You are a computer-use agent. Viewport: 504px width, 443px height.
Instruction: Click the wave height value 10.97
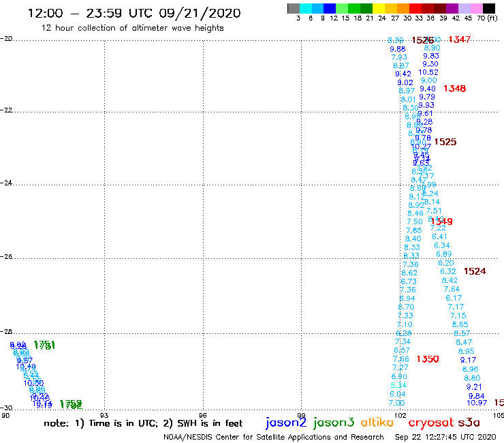[477, 403]
